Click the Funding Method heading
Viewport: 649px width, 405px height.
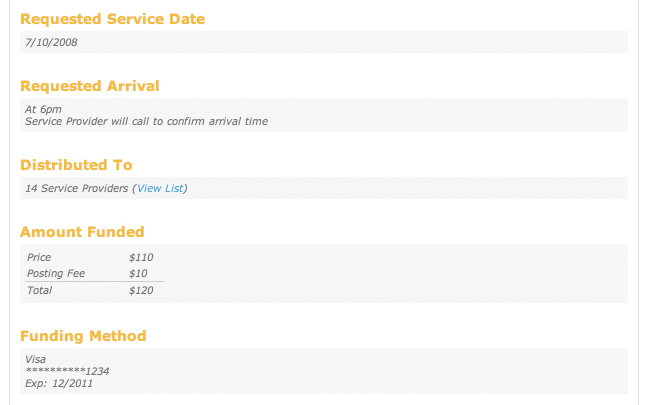click(83, 336)
